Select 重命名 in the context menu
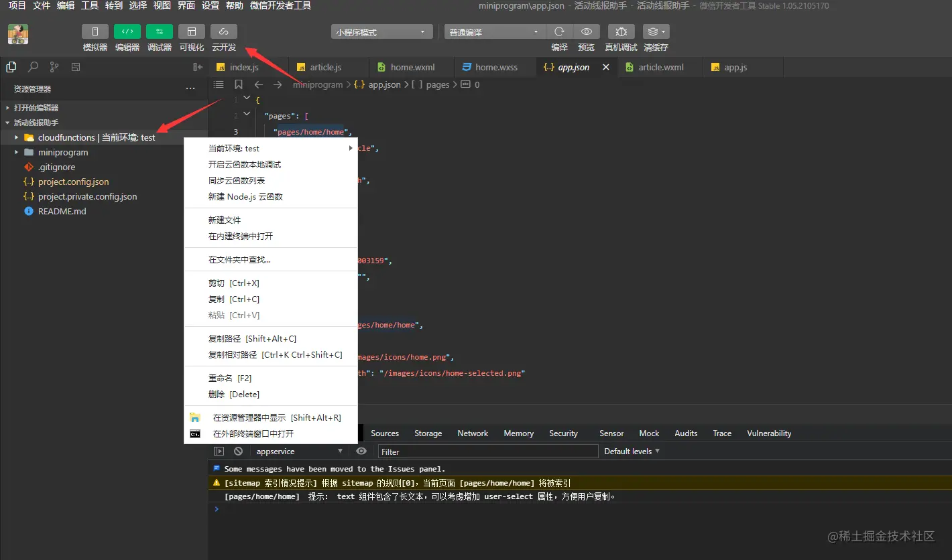This screenshot has width=952, height=560. [x=271, y=378]
